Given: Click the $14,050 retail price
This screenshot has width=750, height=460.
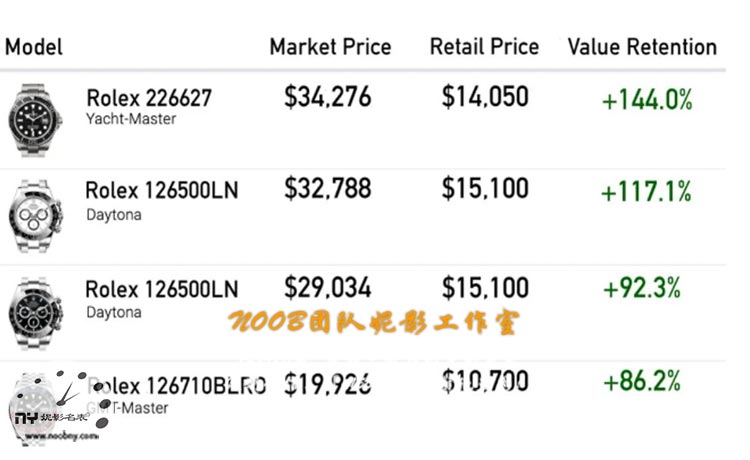Looking at the screenshot, I should [485, 97].
